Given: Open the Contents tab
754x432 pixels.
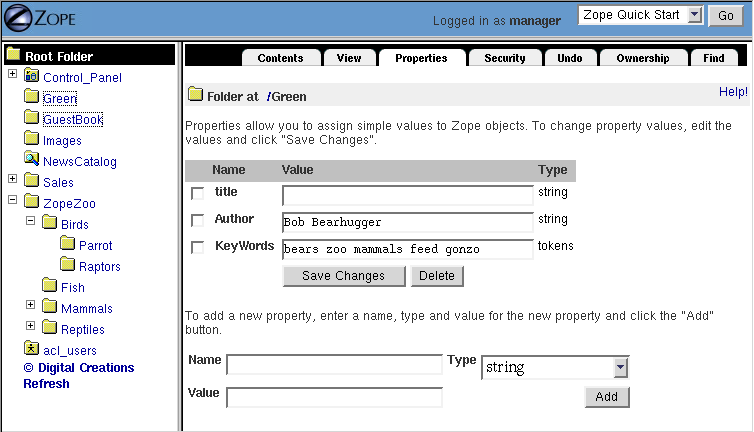Looking at the screenshot, I should pos(280,58).
